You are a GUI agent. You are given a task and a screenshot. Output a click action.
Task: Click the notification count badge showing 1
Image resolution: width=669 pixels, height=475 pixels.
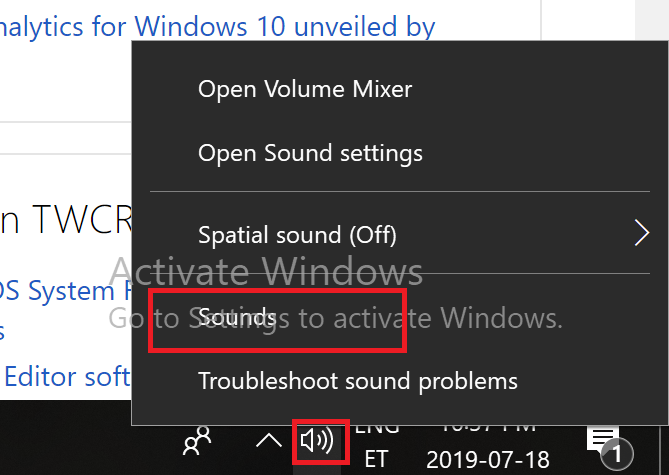617,455
